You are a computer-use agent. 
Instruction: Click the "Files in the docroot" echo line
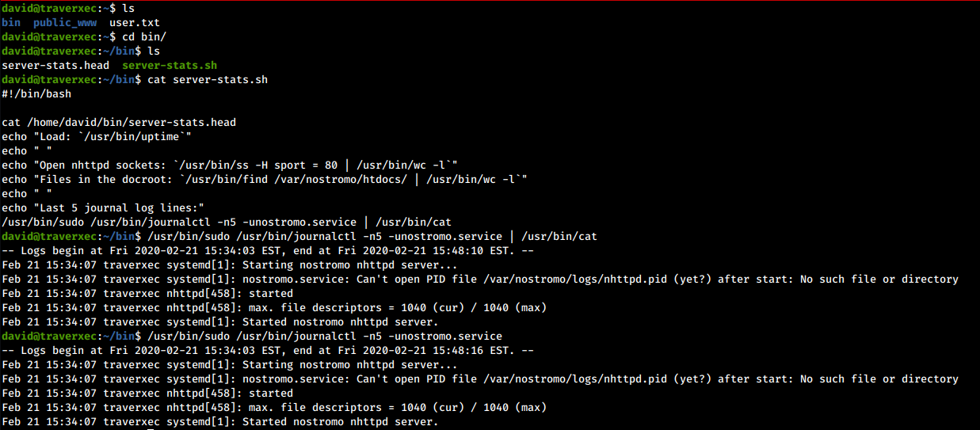[x=265, y=180]
